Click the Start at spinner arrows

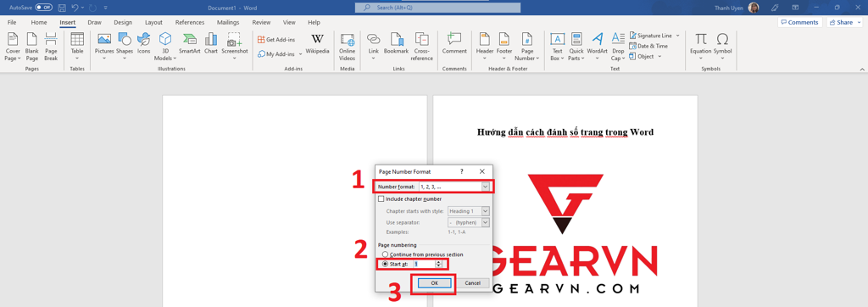click(439, 265)
